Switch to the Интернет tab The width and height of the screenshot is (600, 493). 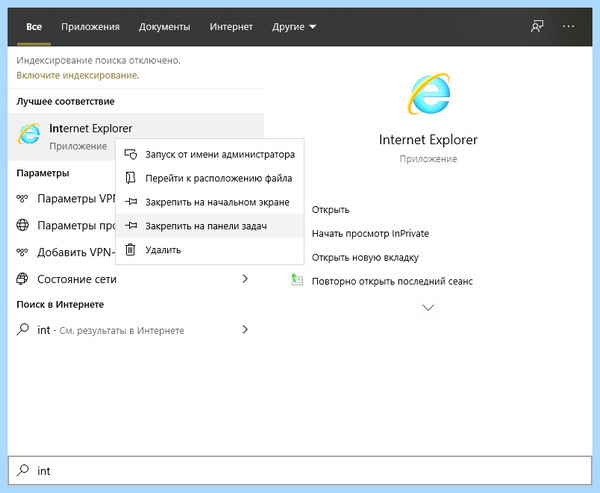tap(231, 26)
